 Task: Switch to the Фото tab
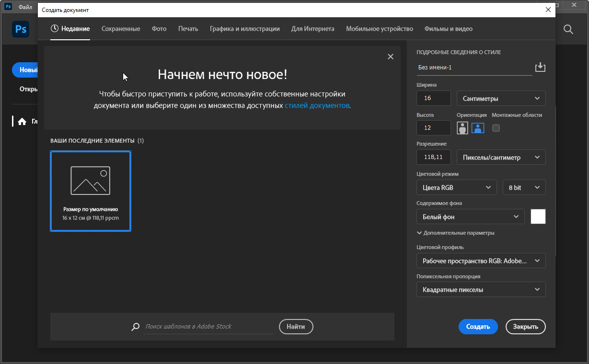(159, 29)
